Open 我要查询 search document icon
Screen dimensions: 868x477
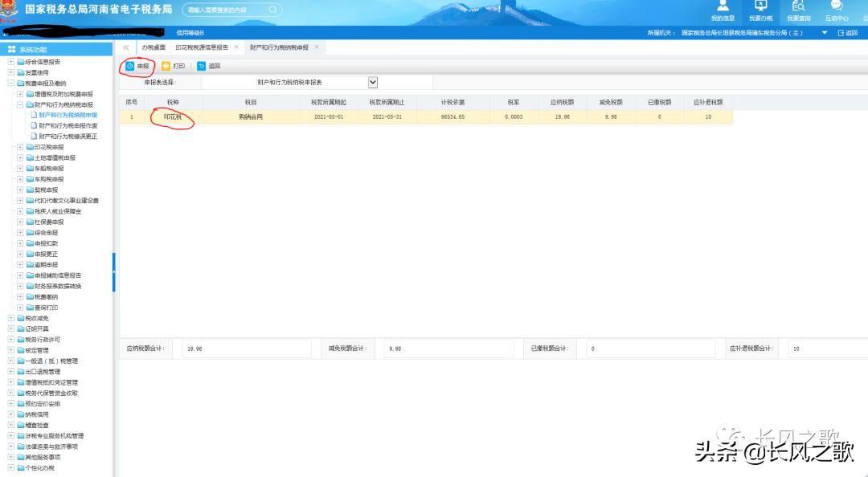click(x=798, y=6)
